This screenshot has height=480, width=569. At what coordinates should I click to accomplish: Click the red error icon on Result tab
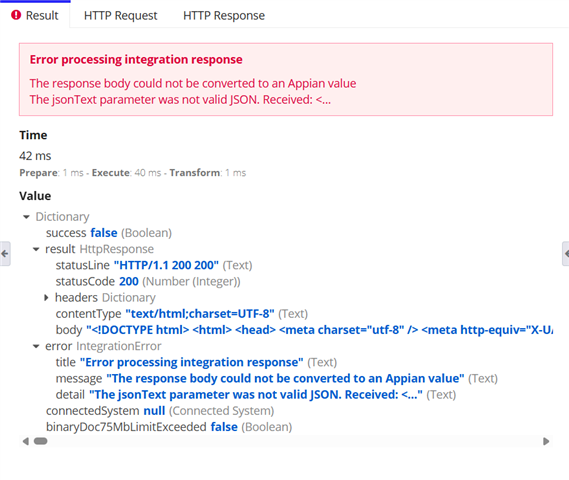point(16,15)
